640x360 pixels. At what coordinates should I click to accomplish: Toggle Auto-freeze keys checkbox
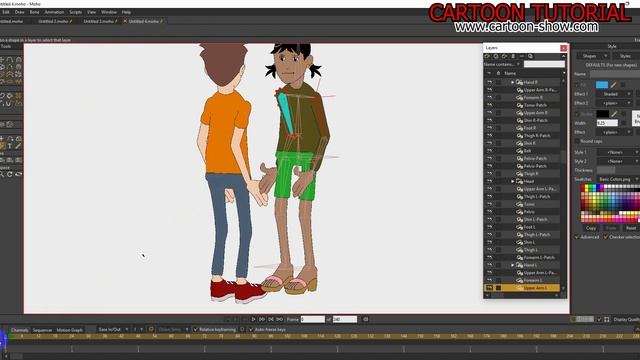[x=251, y=329]
